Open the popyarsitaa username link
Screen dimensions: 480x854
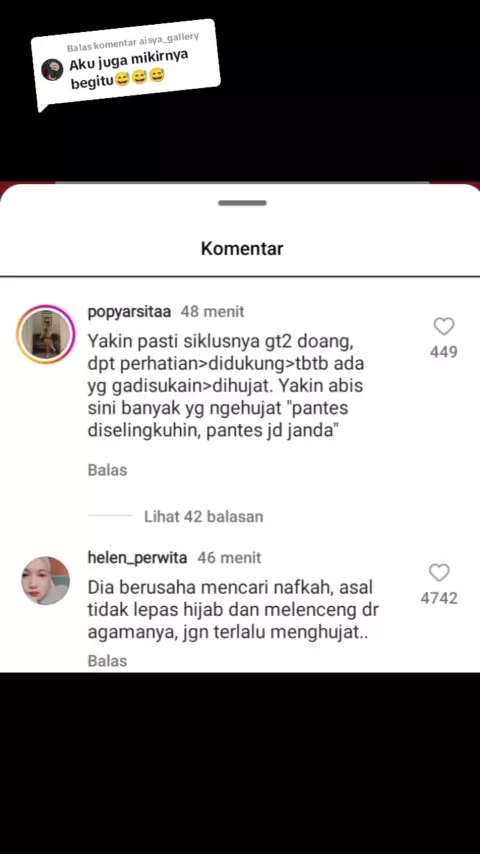pyautogui.click(x=129, y=312)
